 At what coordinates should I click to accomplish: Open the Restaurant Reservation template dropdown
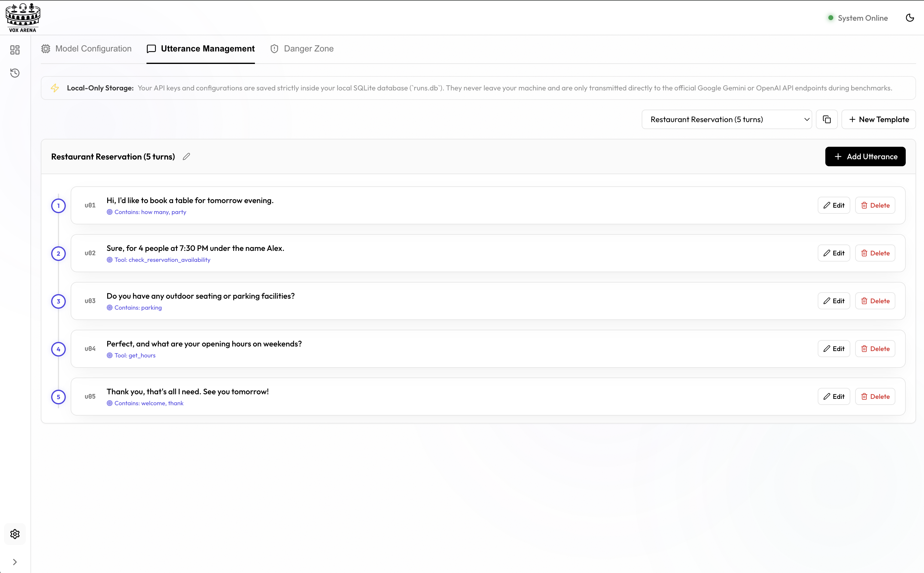tap(727, 119)
